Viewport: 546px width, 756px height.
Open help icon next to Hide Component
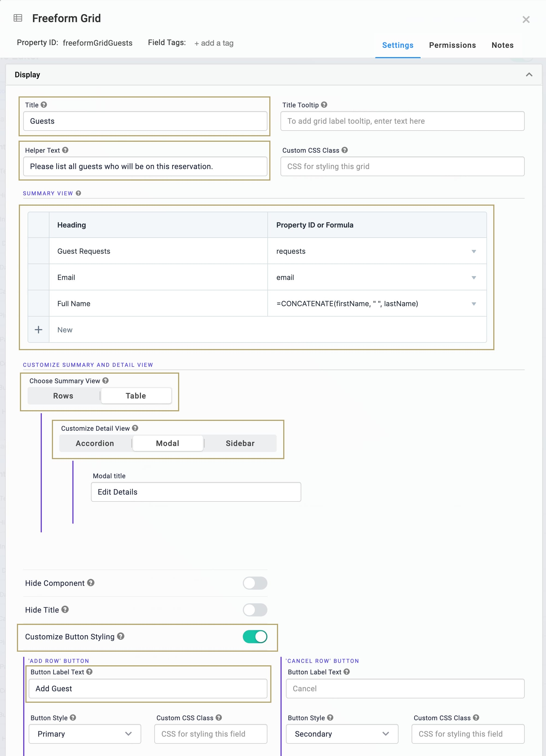coord(91,583)
